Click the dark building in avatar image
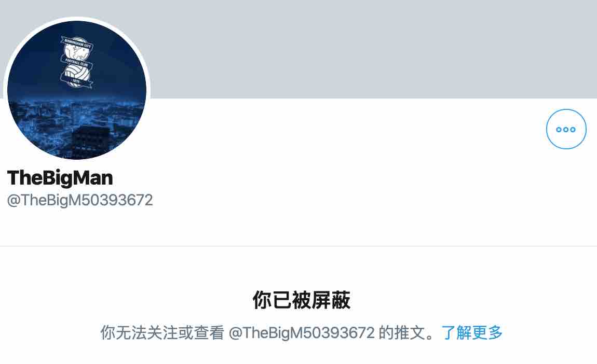 [91, 141]
